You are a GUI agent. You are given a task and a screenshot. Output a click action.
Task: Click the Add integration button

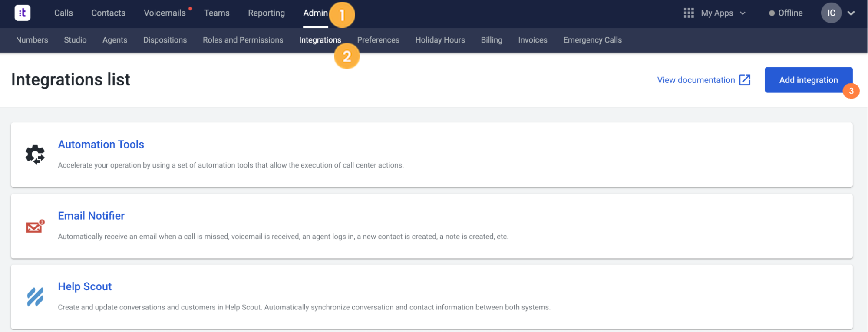(x=809, y=80)
